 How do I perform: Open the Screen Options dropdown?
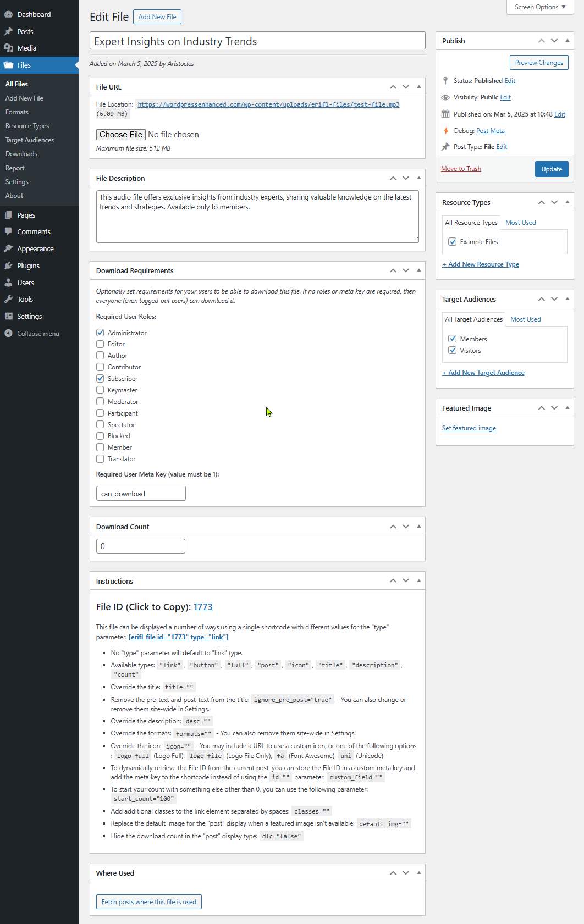pyautogui.click(x=540, y=7)
